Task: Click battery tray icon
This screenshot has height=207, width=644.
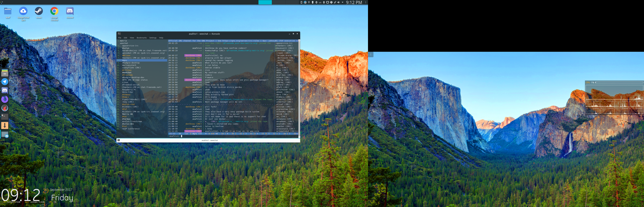Action: 313,2
